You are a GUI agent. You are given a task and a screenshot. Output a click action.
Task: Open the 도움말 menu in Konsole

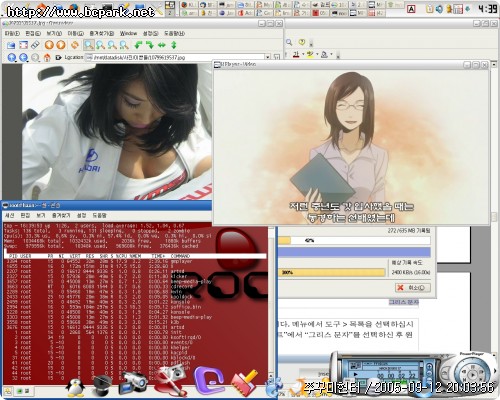click(x=99, y=216)
